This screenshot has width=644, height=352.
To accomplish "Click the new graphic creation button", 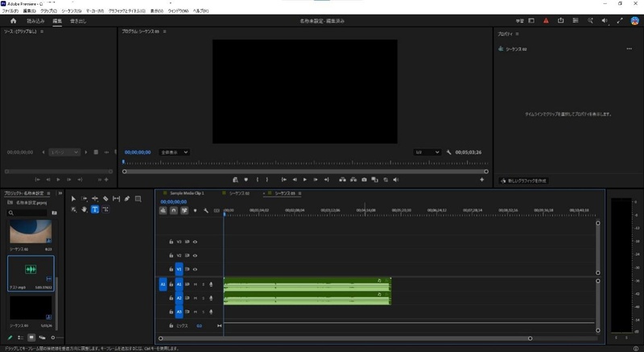I will [524, 180].
